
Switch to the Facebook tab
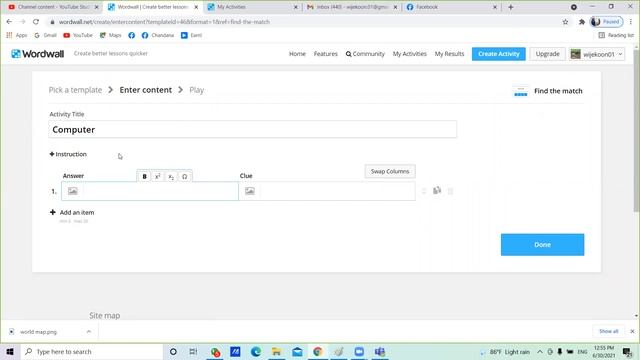pos(451,7)
